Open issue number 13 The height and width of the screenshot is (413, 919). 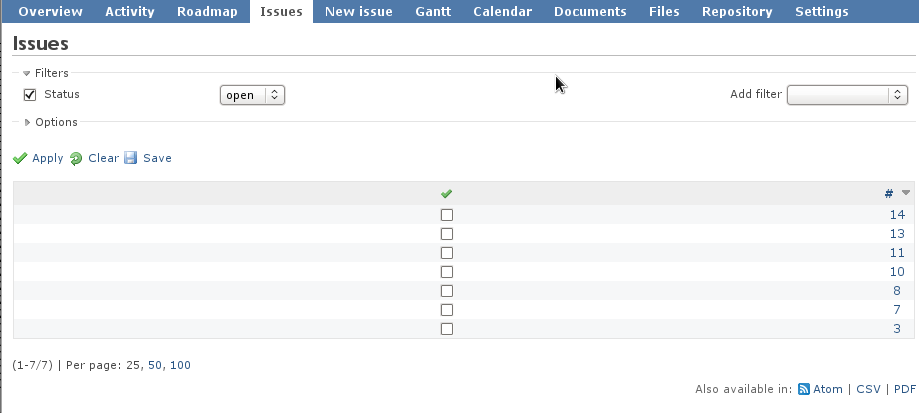(897, 234)
